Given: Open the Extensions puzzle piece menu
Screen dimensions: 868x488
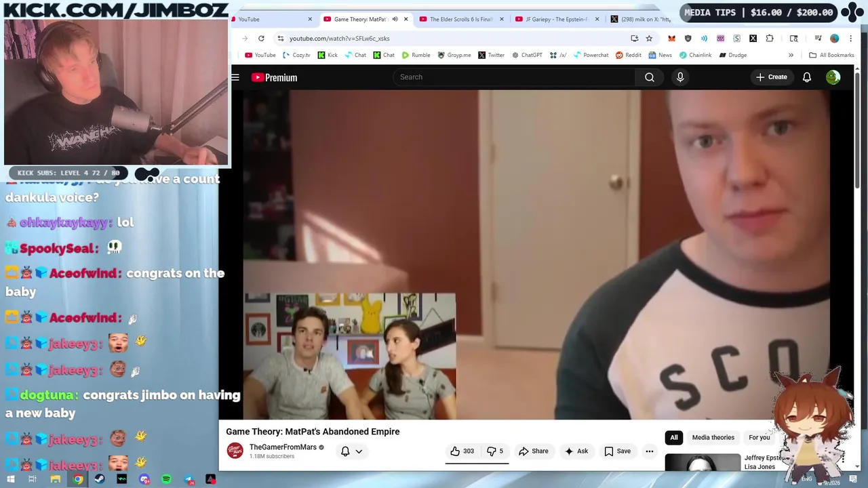Looking at the screenshot, I should [x=770, y=38].
